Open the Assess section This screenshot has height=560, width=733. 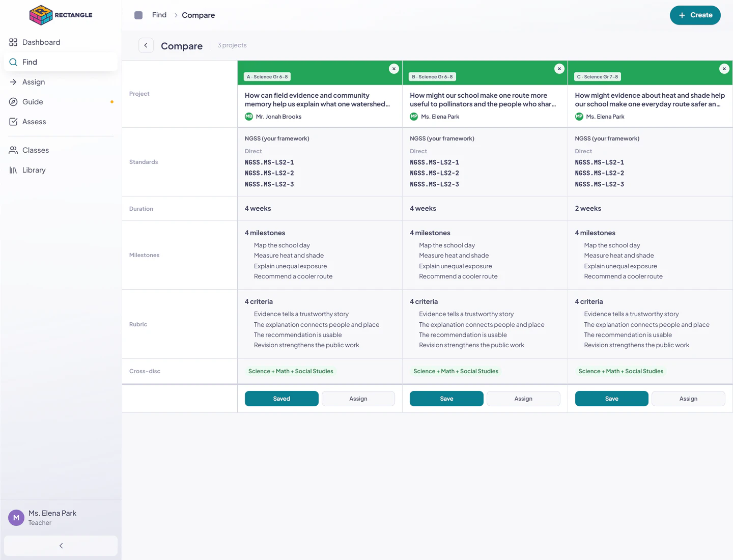point(61,122)
